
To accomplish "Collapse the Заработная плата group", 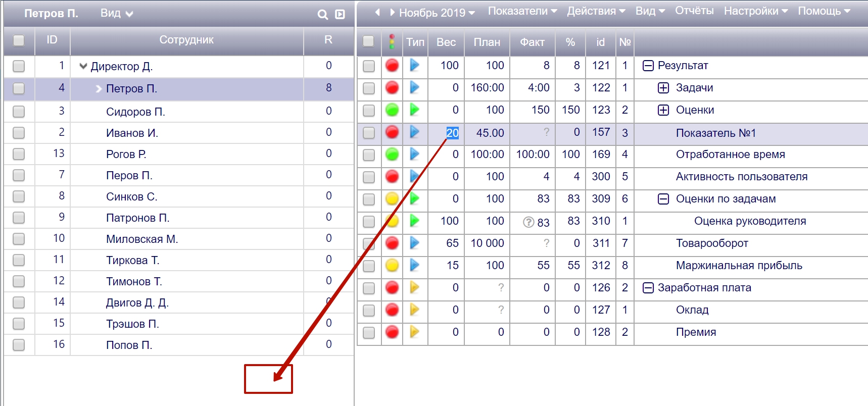I will (648, 288).
